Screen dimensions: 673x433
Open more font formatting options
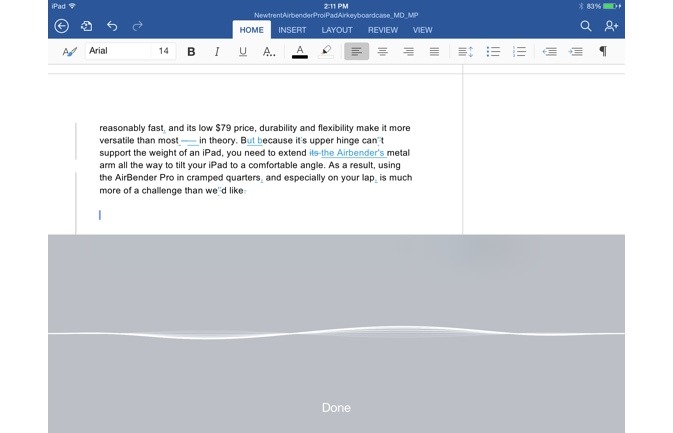[x=269, y=51]
